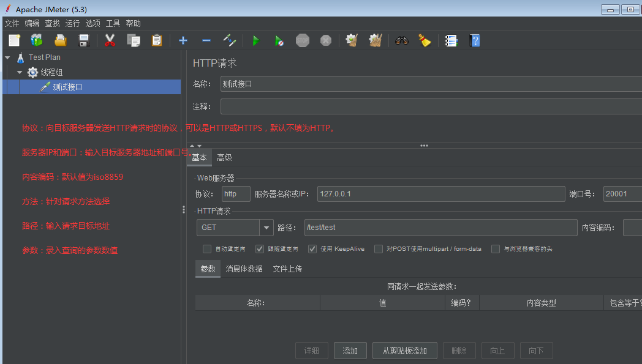Switch to the 参数 tab
Screen dimensions: 642x364
tap(208, 269)
